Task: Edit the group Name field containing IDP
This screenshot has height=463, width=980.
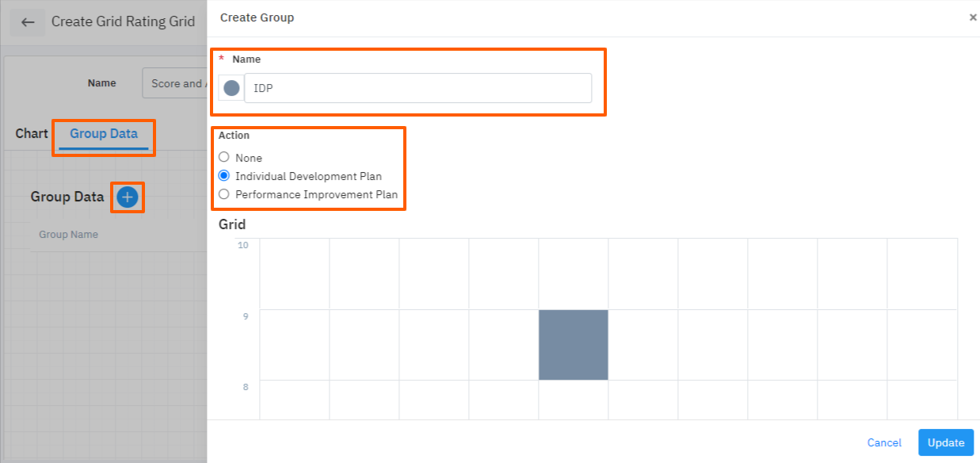Action: pyautogui.click(x=418, y=88)
